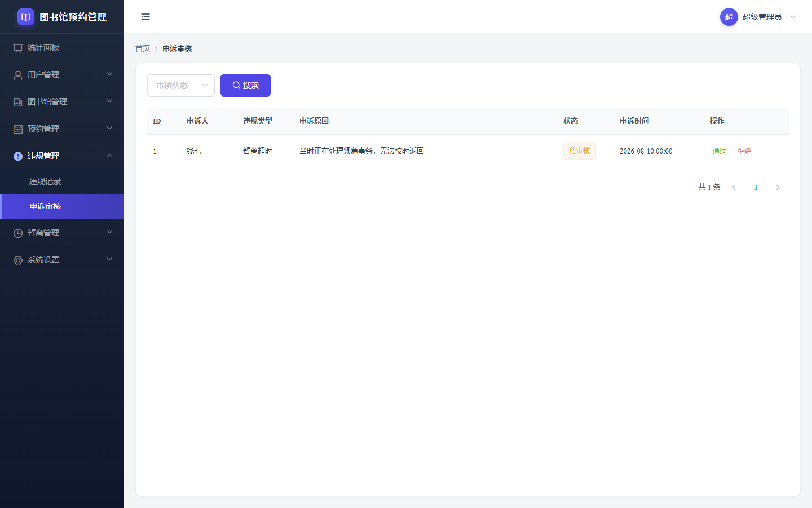The height and width of the screenshot is (508, 812).
Task: Select the 违规记录 submenu item
Action: (62, 181)
